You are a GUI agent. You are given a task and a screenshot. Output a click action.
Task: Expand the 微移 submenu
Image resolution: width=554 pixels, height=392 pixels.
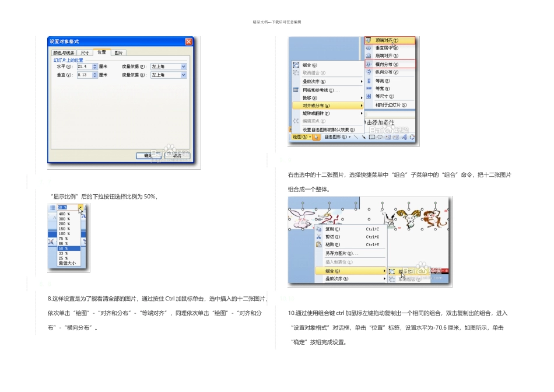362,98
